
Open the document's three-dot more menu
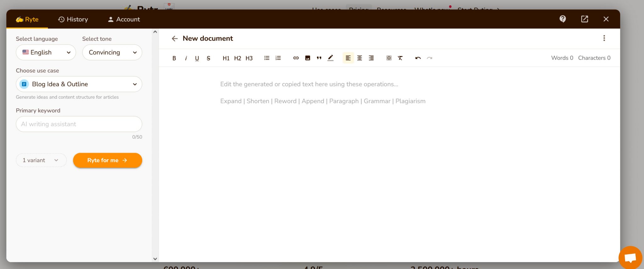coord(604,38)
